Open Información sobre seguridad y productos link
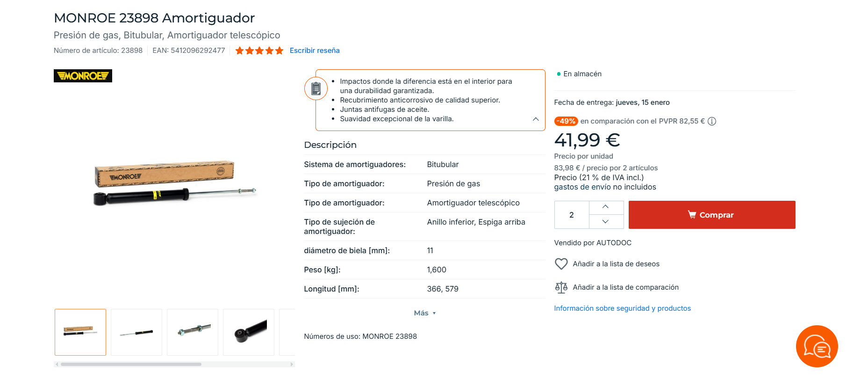The height and width of the screenshot is (387, 868). pyautogui.click(x=622, y=308)
